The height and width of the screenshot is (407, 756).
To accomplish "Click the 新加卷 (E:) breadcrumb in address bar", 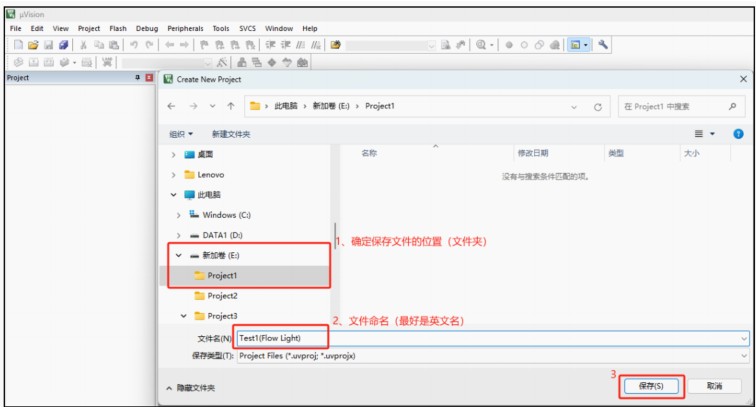I will coord(331,106).
